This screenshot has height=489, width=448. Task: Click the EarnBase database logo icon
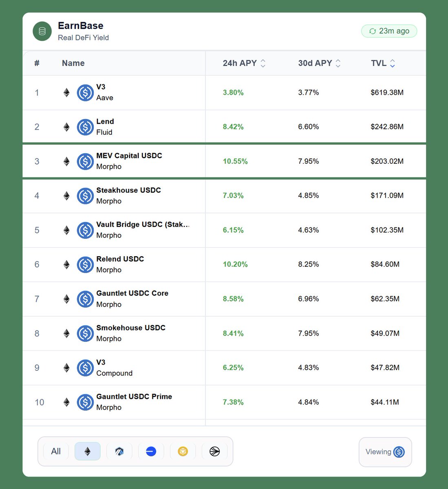[x=42, y=31]
